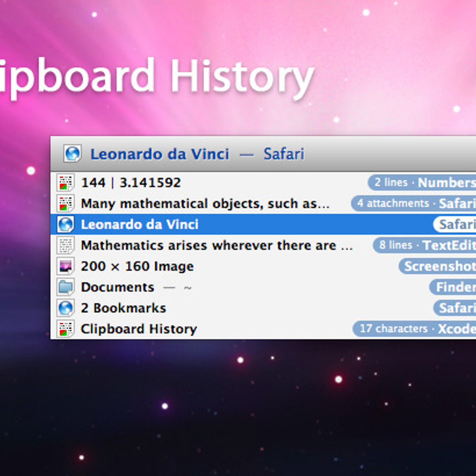The image size is (476, 476).
Task: Choose the "Many mathematical objects" entry text
Action: (x=205, y=204)
